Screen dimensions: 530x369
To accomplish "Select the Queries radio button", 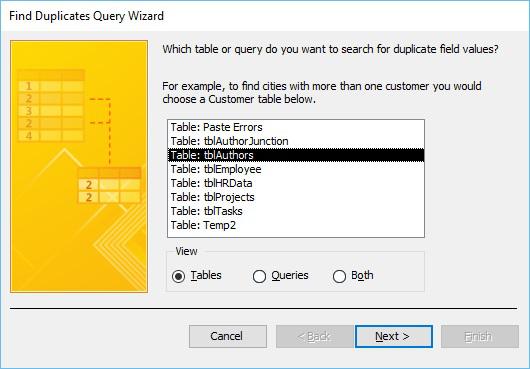I will [259, 276].
